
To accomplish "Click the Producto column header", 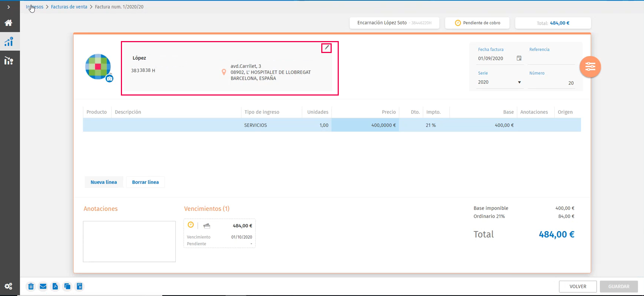I will pos(97,112).
